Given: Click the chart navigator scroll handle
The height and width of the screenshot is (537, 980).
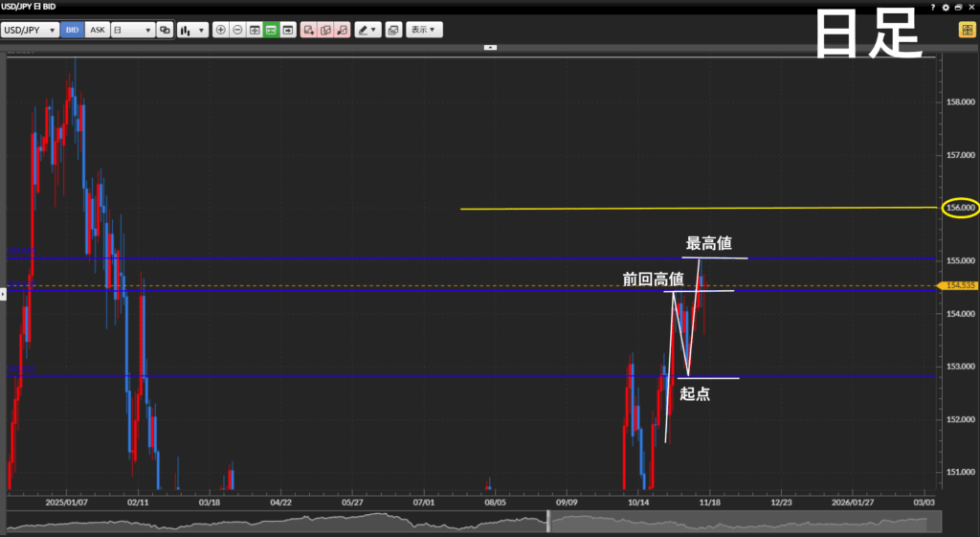Looking at the screenshot, I should click(548, 522).
